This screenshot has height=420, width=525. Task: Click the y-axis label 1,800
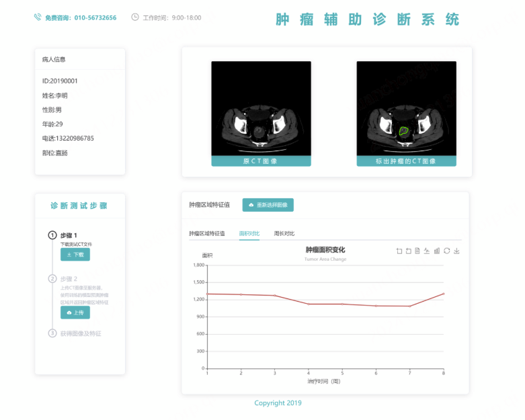pyautogui.click(x=199, y=265)
